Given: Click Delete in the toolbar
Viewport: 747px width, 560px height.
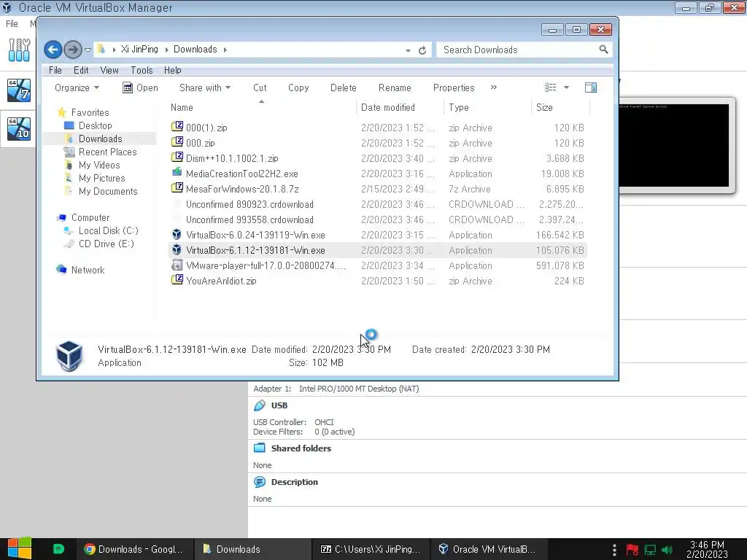Looking at the screenshot, I should 343,87.
